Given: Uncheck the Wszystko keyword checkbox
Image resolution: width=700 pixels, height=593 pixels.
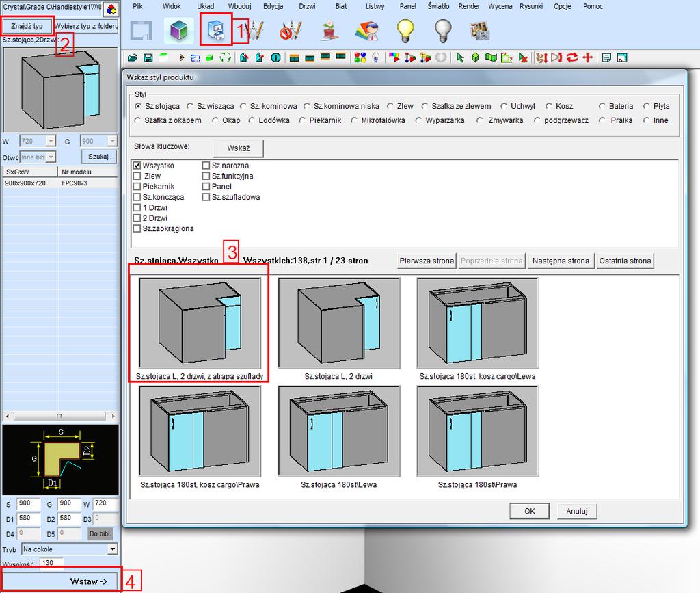Looking at the screenshot, I should point(137,166).
